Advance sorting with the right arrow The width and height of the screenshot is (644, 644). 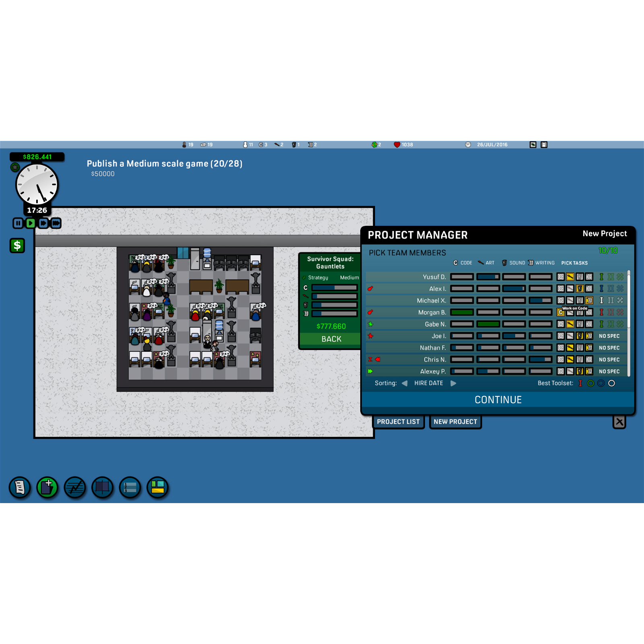coord(454,383)
